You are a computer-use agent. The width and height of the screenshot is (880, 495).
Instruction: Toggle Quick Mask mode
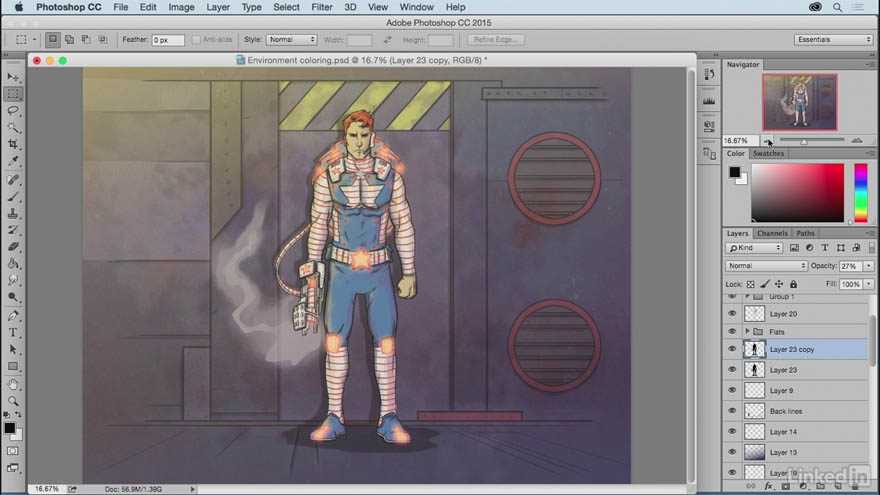click(x=13, y=451)
